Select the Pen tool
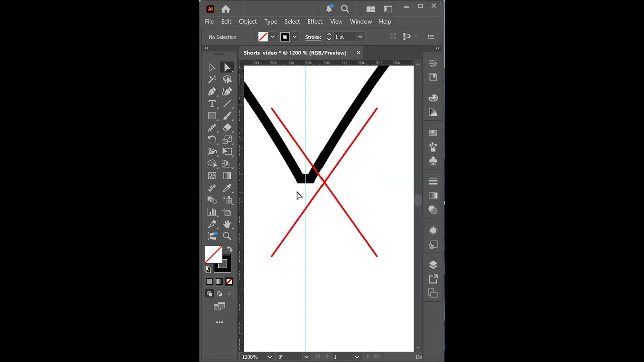This screenshot has height=362, width=644. tap(212, 92)
